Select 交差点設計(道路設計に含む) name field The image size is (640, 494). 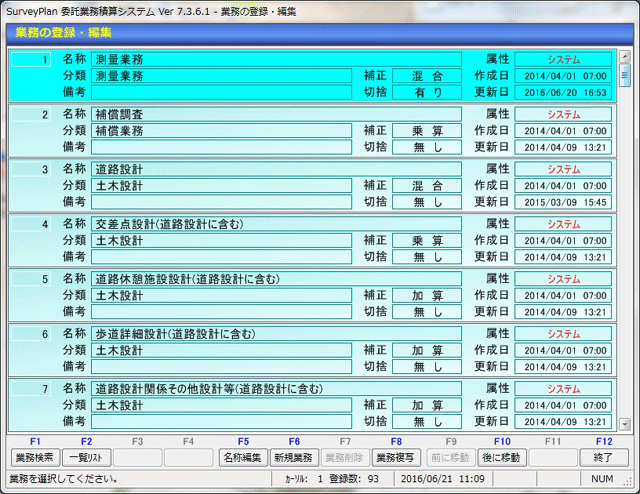tap(276, 224)
